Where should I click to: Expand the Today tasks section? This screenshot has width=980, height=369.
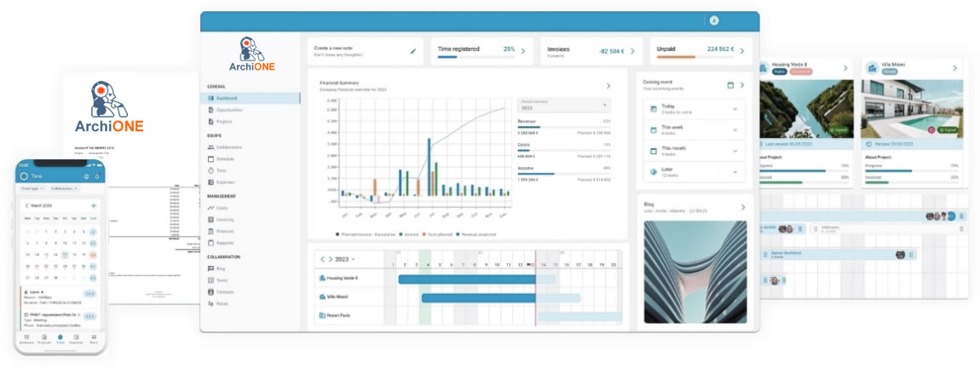[735, 109]
